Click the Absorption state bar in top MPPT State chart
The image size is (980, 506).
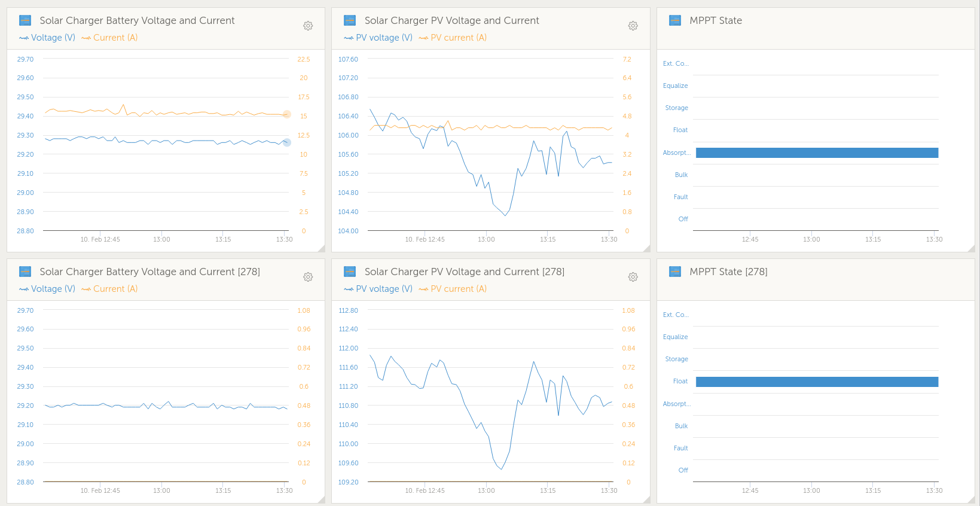817,153
